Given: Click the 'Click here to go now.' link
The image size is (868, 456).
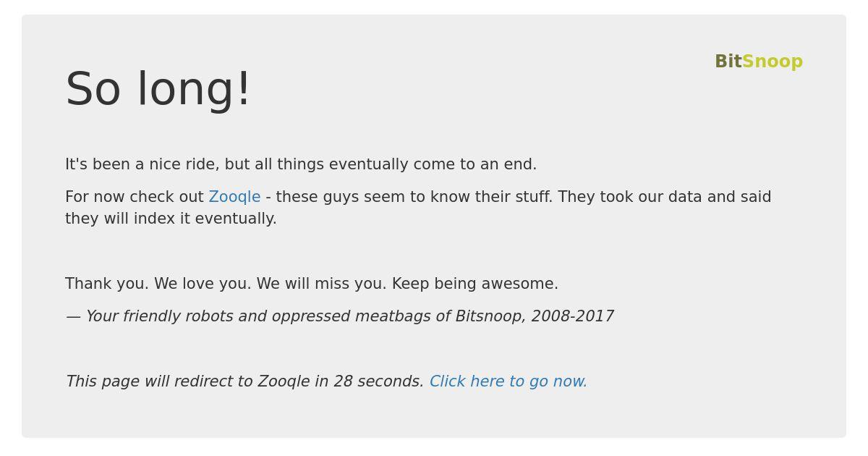Looking at the screenshot, I should (x=509, y=381).
